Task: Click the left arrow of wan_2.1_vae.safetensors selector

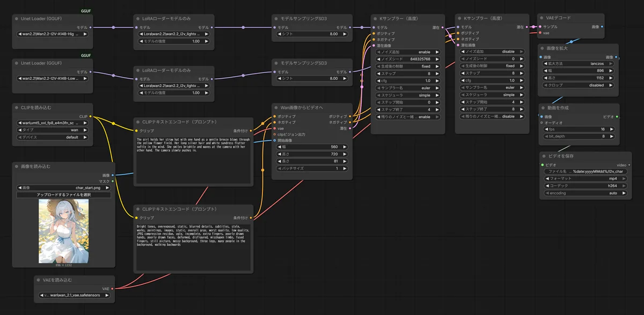Action: point(42,295)
